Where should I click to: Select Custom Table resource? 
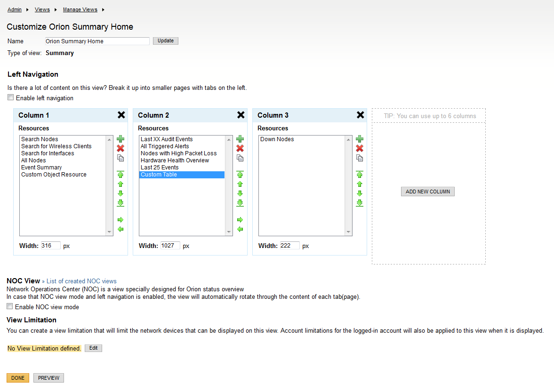pos(182,175)
